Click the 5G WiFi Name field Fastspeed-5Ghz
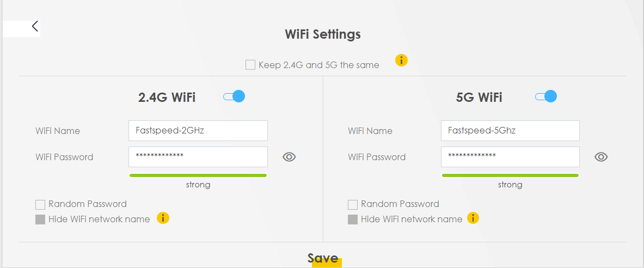This screenshot has width=644, height=268. tap(510, 131)
